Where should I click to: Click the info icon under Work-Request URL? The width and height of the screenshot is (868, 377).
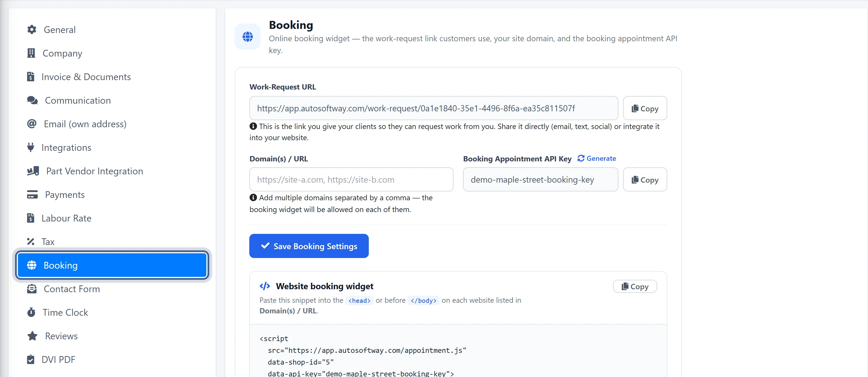click(253, 126)
